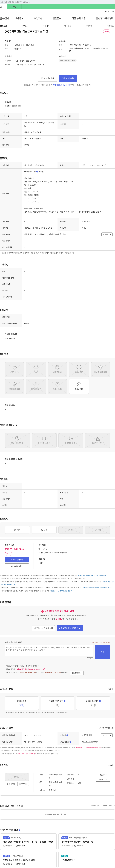
Task: Click top 고용24 입사지원 button
Action: click(x=68, y=78)
